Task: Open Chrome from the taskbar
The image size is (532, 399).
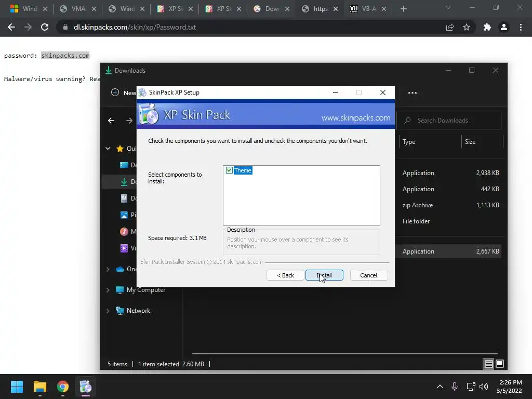Action: coord(63,387)
